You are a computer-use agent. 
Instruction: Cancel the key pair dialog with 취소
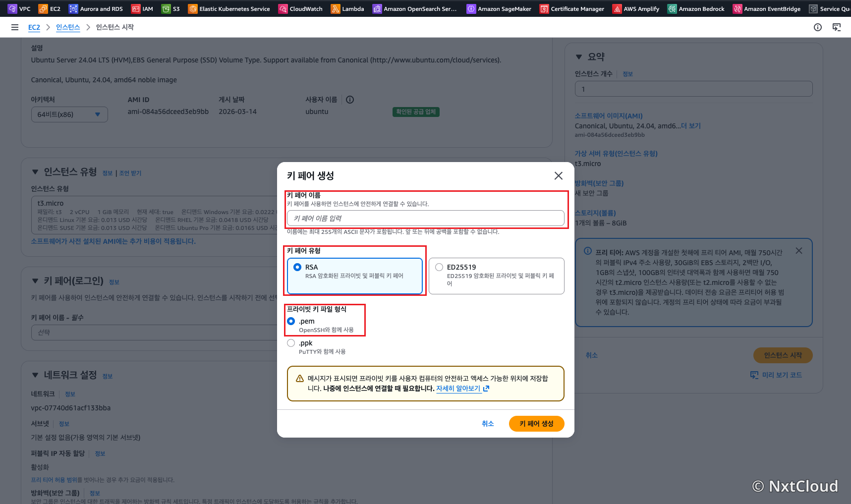point(488,424)
